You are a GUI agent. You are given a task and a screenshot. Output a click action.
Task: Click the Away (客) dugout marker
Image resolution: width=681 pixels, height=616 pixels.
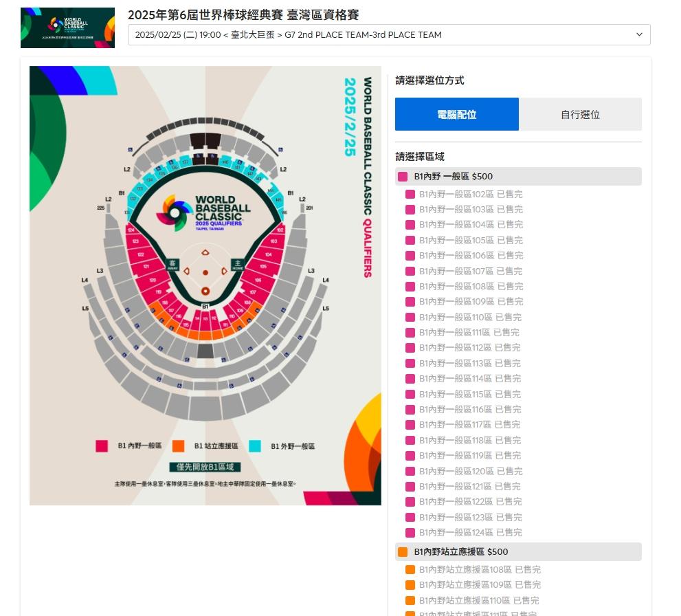point(173,265)
